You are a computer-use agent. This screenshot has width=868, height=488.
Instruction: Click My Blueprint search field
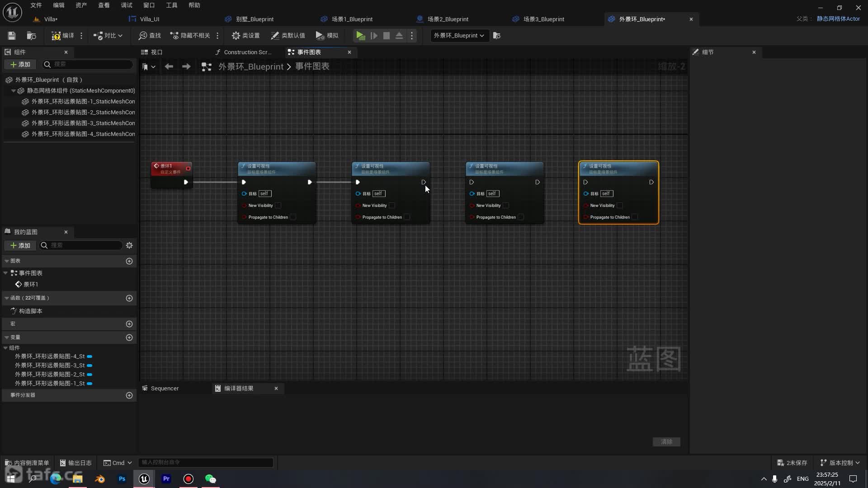click(81, 245)
